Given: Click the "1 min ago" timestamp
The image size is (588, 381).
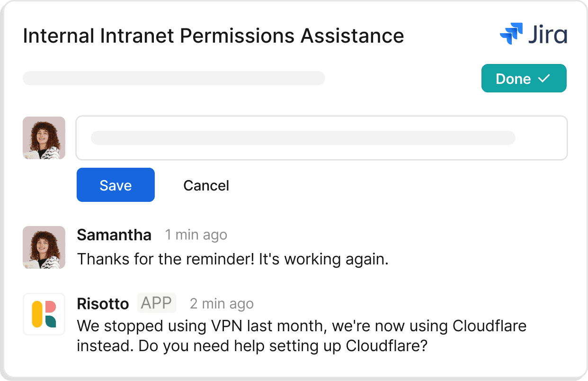Looking at the screenshot, I should click(x=196, y=235).
